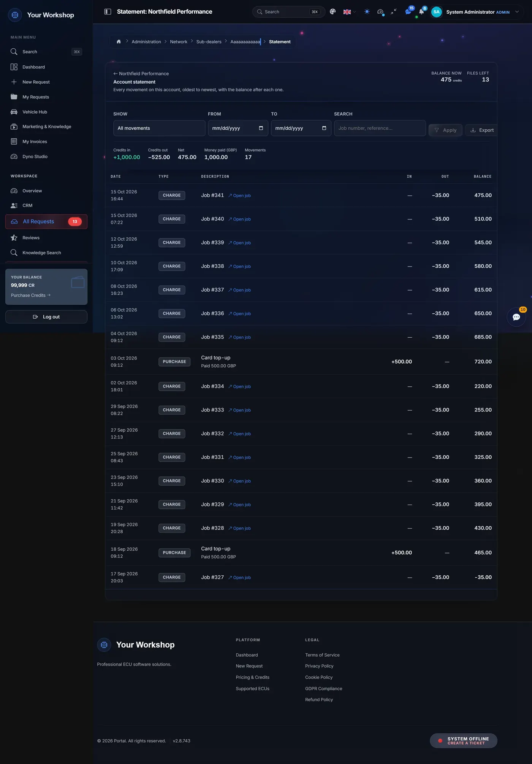Open the floating chat bubble widget
The width and height of the screenshot is (532, 764).
click(x=516, y=317)
